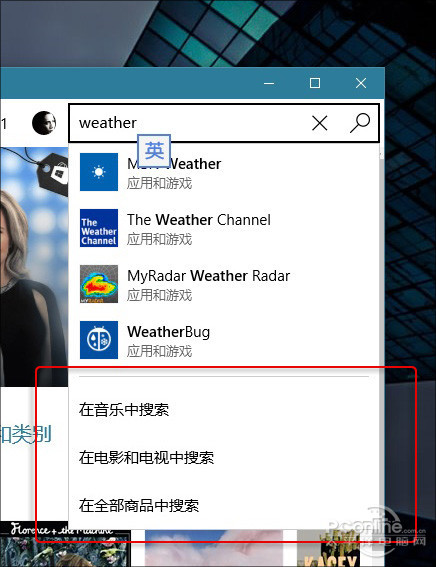Search in movies and TV (在电影和电视中搜索)
This screenshot has width=436, height=567.
click(x=146, y=457)
